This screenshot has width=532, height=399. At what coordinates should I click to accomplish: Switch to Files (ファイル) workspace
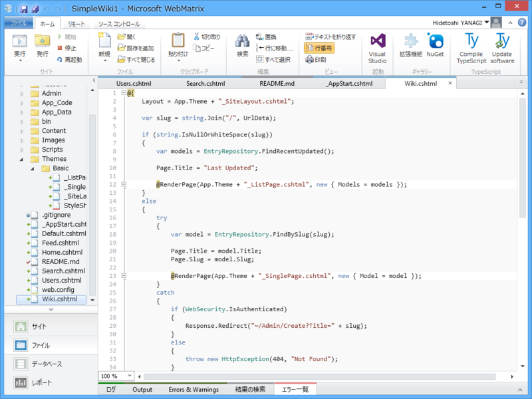coord(51,345)
